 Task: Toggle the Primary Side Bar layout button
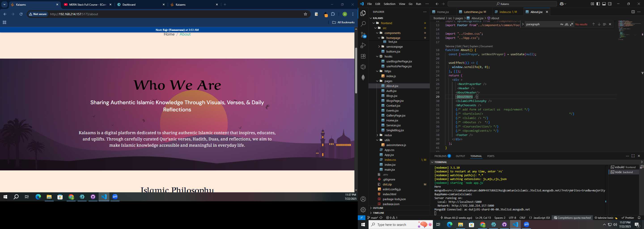(598, 4)
